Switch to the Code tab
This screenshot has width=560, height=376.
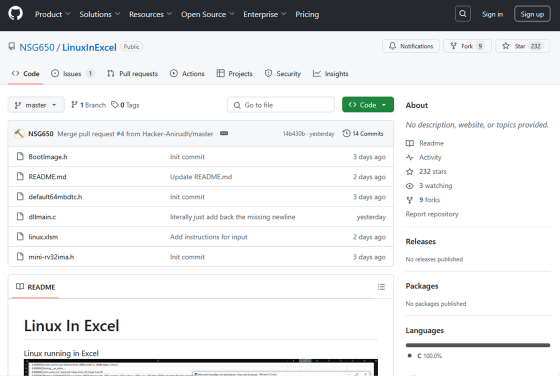(26, 74)
